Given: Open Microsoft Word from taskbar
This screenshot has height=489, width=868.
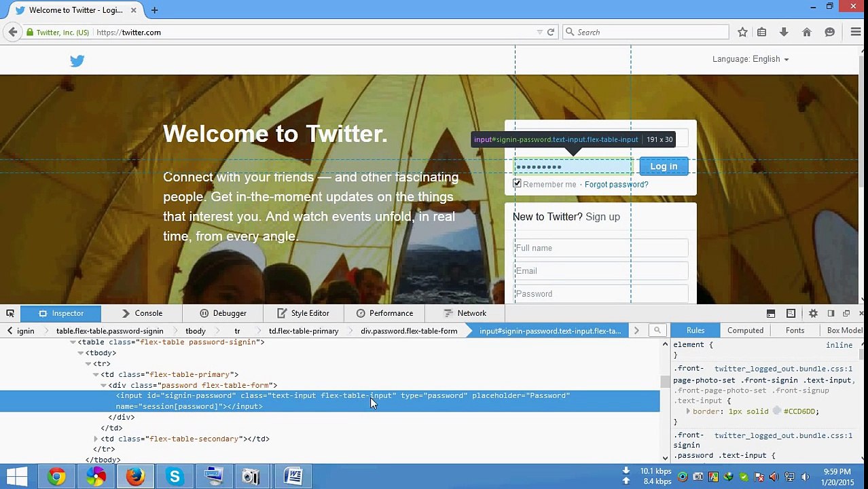Looking at the screenshot, I should (x=293, y=477).
